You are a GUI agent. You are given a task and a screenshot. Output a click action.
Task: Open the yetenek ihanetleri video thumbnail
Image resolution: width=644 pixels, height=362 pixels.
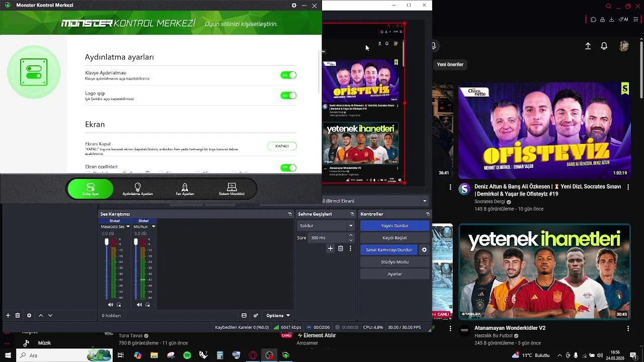[x=544, y=271]
